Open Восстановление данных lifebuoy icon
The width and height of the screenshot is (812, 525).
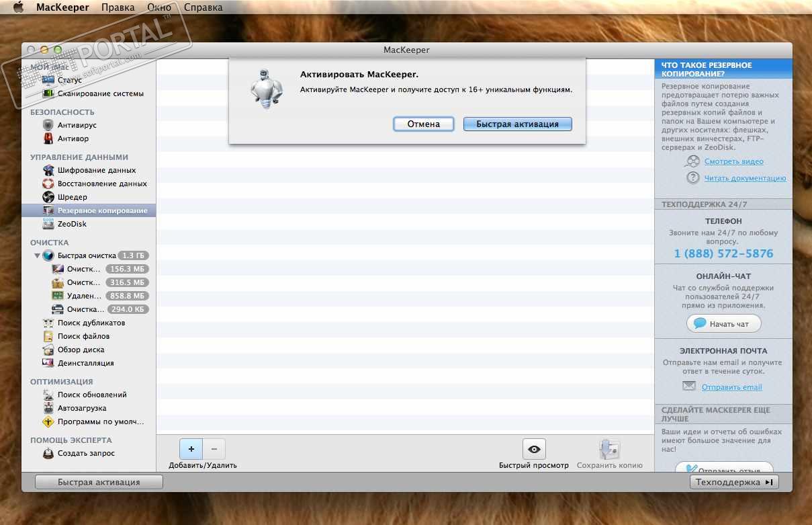pyautogui.click(x=48, y=184)
